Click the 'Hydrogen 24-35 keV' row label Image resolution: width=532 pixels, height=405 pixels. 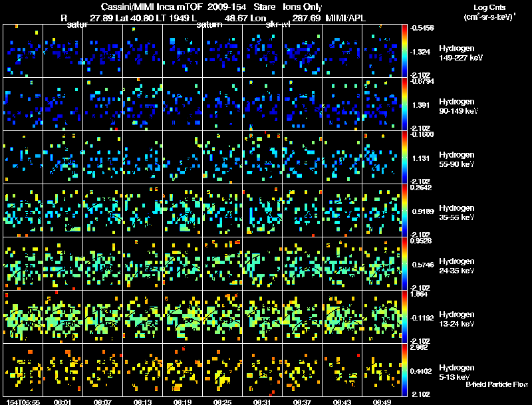(457, 266)
